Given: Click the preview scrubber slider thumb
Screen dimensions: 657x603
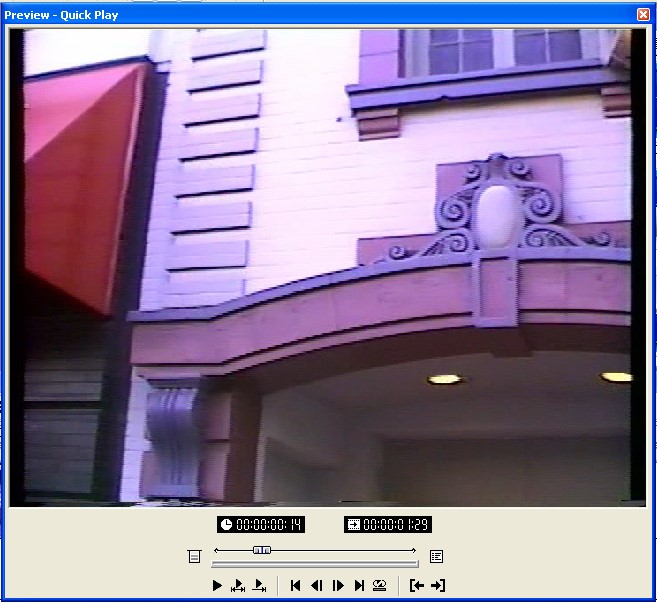Looking at the screenshot, I should coord(262,550).
